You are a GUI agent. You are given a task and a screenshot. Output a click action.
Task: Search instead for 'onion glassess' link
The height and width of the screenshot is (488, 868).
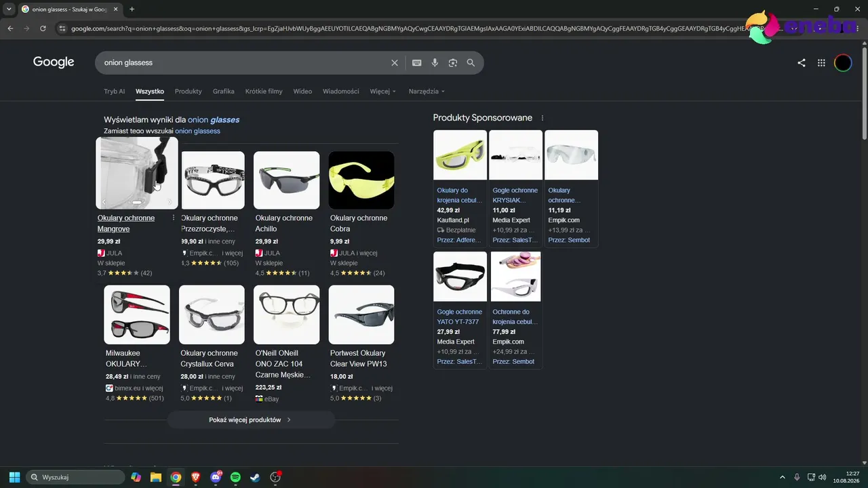tap(197, 131)
